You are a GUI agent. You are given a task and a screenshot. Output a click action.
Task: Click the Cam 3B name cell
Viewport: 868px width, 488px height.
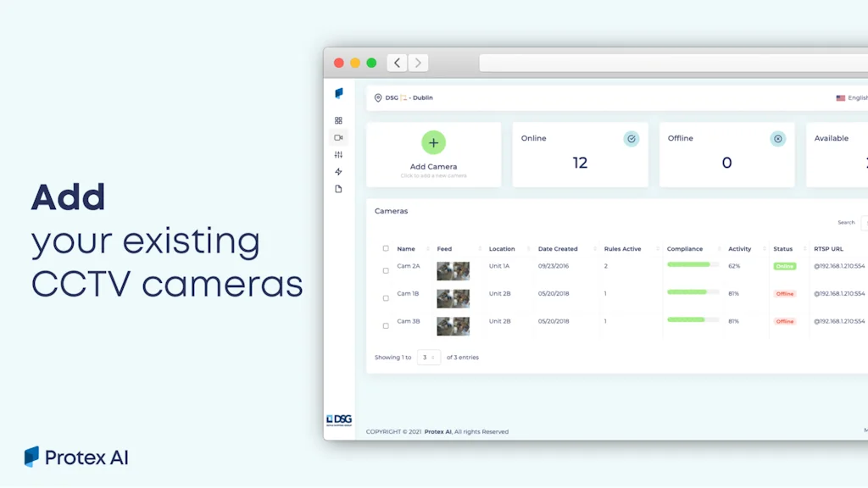pyautogui.click(x=409, y=321)
